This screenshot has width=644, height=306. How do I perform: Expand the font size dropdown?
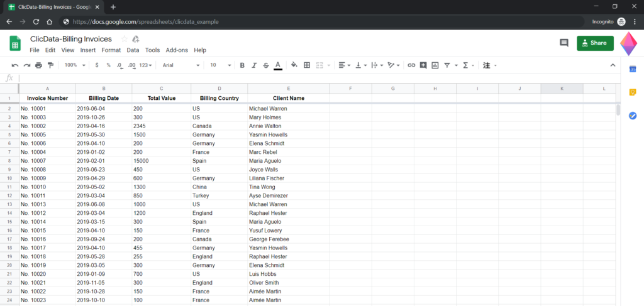coord(219,65)
